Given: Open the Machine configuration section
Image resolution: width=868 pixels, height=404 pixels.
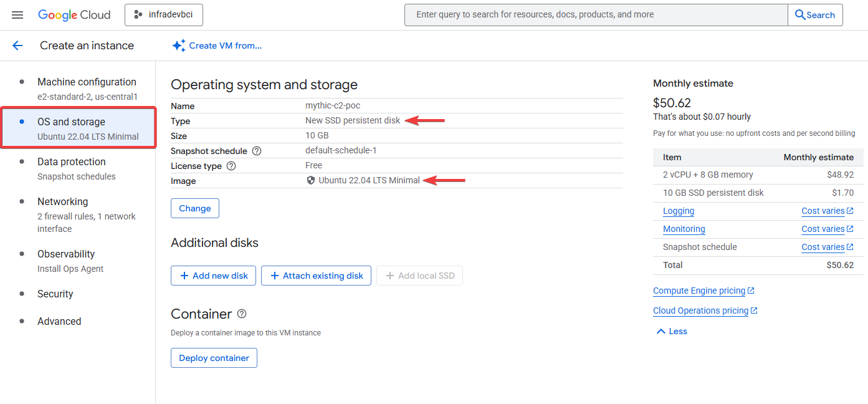Looking at the screenshot, I should pyautogui.click(x=78, y=89).
